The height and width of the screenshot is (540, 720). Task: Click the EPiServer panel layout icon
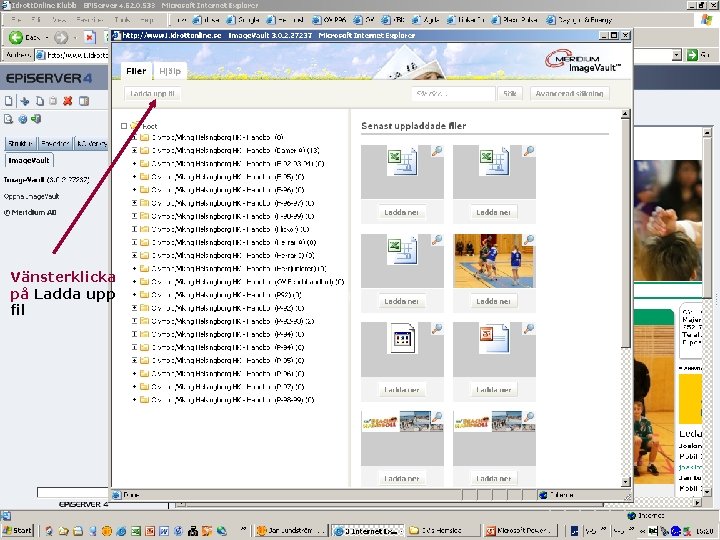coord(84,101)
